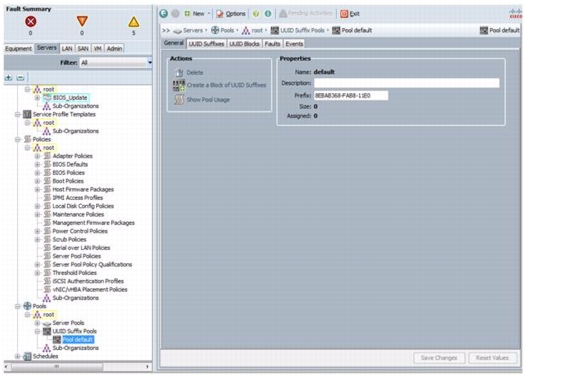Switch to the Servers navigation tab
576x377 pixels.
47,48
